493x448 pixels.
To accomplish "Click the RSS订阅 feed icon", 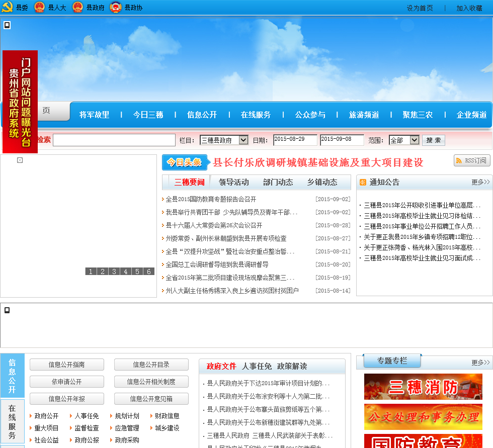I will click(x=459, y=160).
